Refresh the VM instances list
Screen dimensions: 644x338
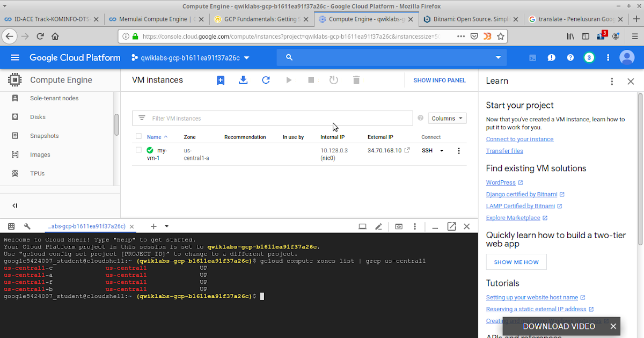[x=266, y=80]
